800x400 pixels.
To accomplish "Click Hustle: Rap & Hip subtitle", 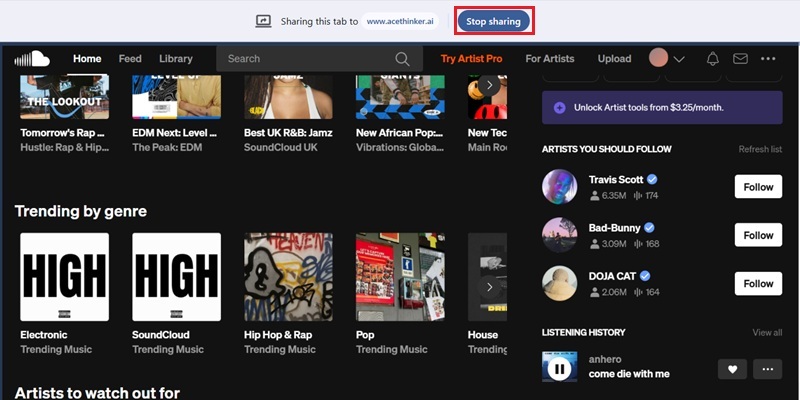I will click(64, 147).
